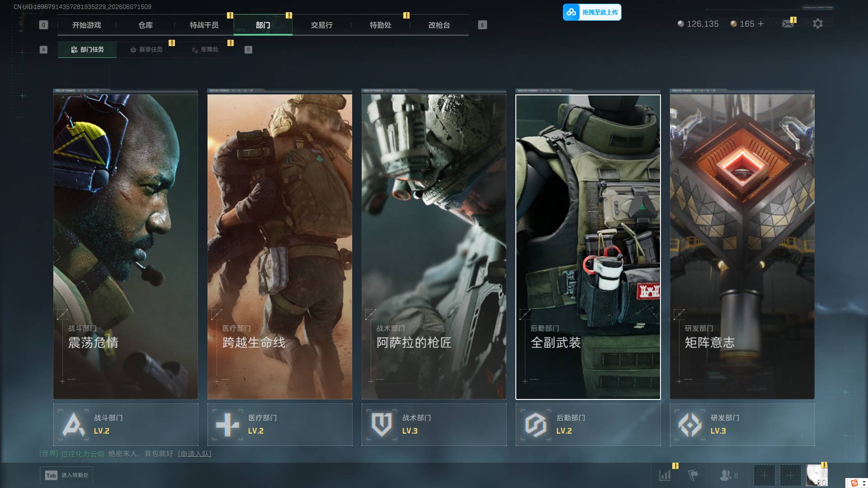The width and height of the screenshot is (868, 488).
Task: Open the friends list icon
Action: click(x=726, y=475)
